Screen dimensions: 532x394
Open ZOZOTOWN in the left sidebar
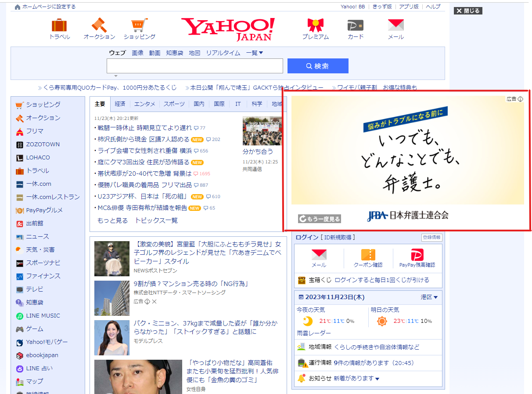pyautogui.click(x=43, y=144)
